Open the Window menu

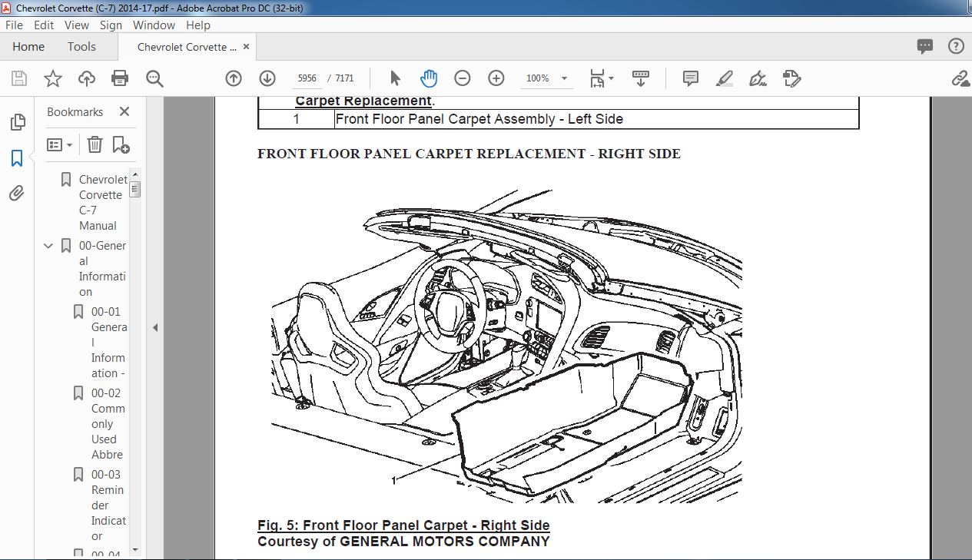point(154,25)
